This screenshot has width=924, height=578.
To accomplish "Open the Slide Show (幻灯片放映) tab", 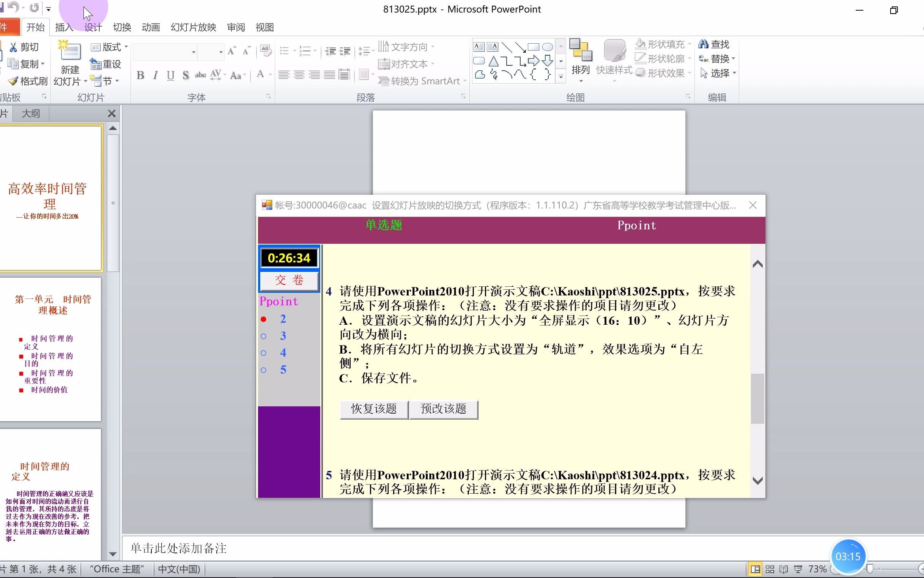I will tap(193, 27).
